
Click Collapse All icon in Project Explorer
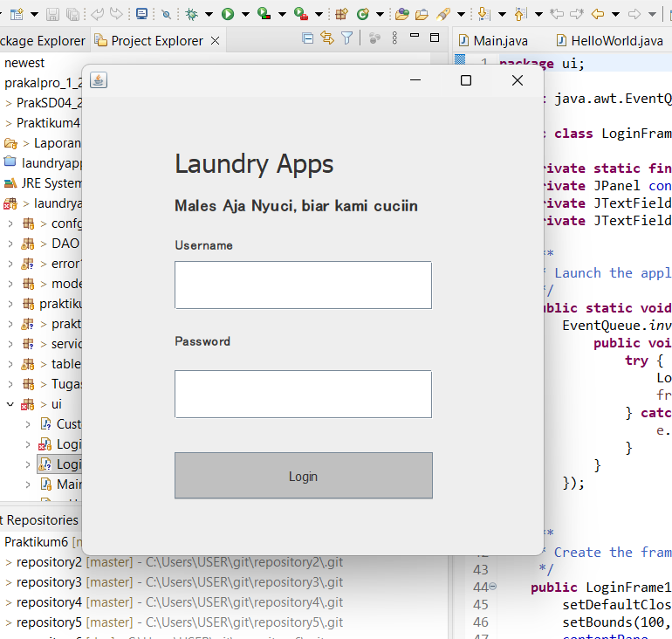pyautogui.click(x=307, y=38)
